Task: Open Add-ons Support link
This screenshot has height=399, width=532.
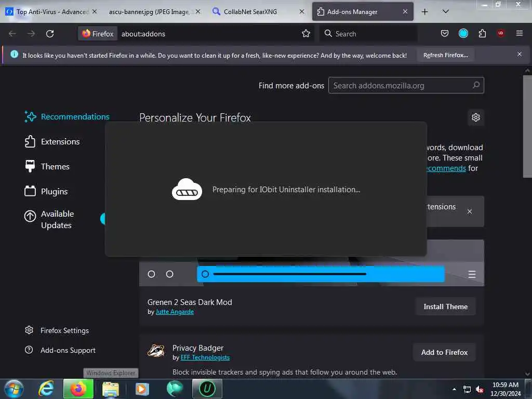Action: coord(60,350)
